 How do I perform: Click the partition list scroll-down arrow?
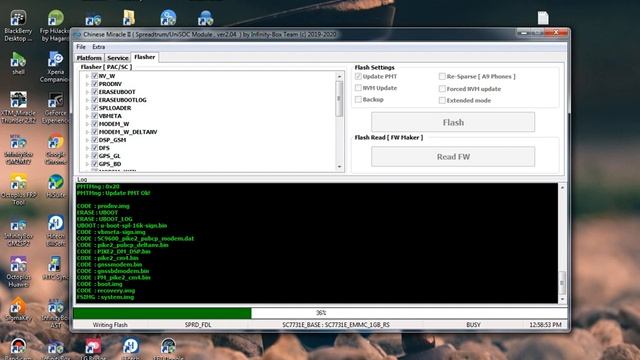point(339,167)
